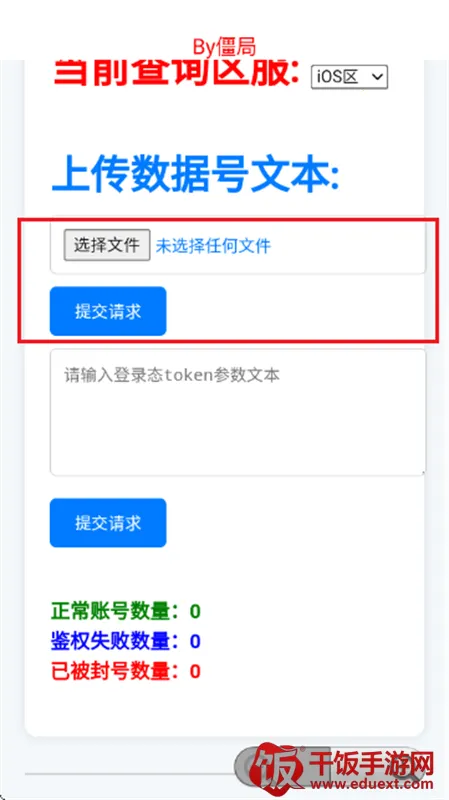Click the blue 0 auth failure count

pyautogui.click(x=195, y=641)
